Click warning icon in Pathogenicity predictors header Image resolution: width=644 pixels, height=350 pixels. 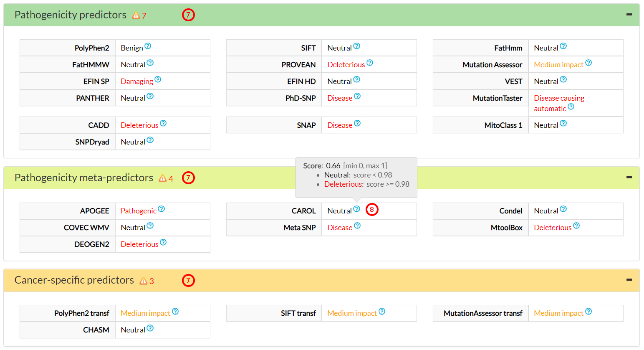point(136,15)
